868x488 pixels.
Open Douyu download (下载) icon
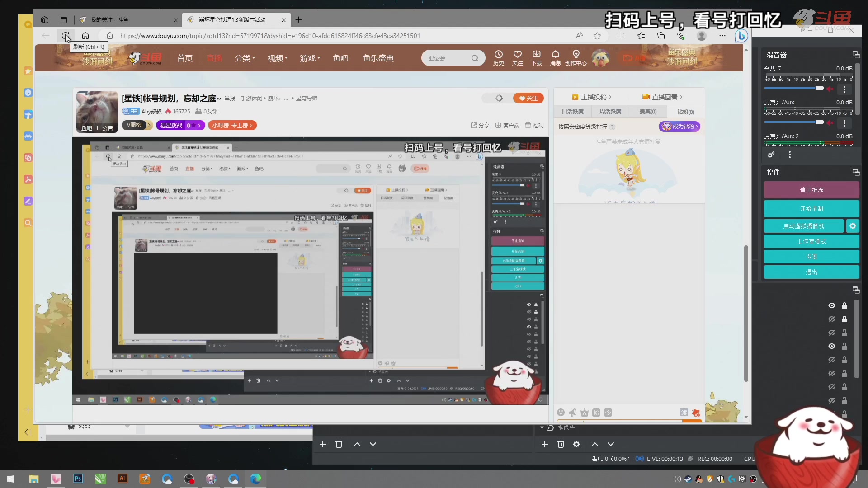tap(537, 58)
